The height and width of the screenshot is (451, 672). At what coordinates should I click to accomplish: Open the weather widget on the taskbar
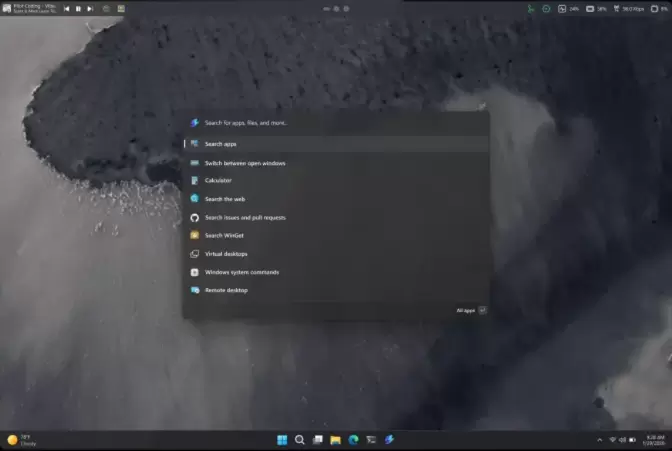click(x=20, y=440)
